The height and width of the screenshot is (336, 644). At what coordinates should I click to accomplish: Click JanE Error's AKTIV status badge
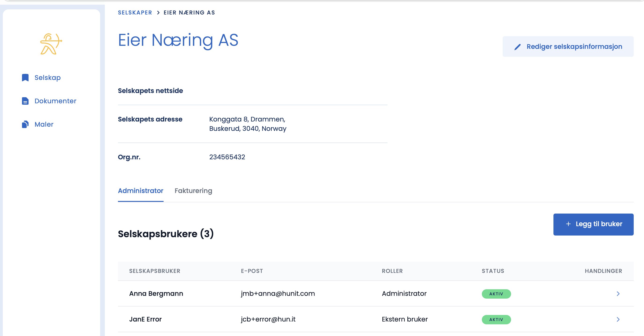[x=496, y=319]
